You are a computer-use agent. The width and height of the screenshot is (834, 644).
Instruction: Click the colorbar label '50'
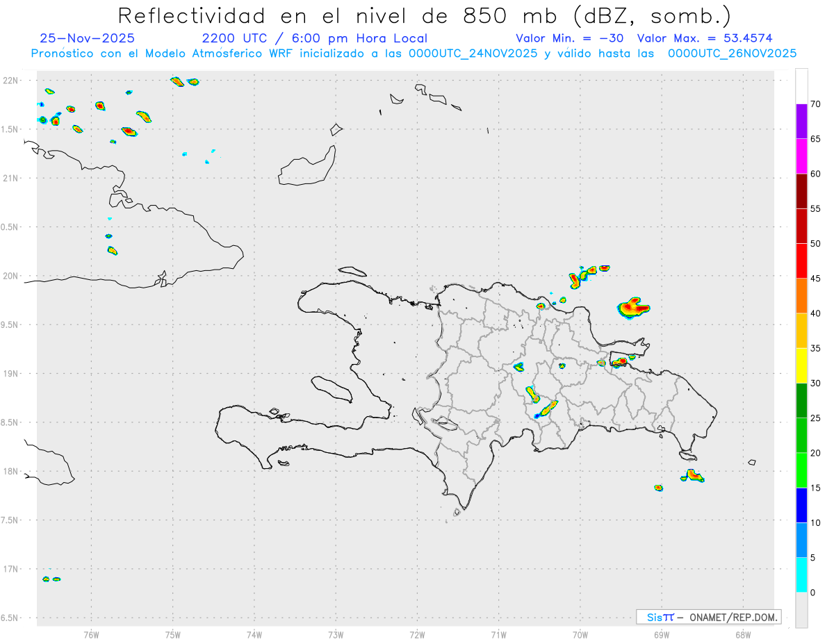click(815, 244)
